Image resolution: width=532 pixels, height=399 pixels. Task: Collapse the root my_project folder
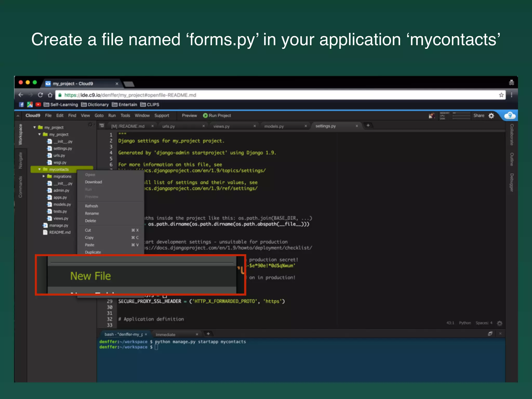click(x=35, y=128)
